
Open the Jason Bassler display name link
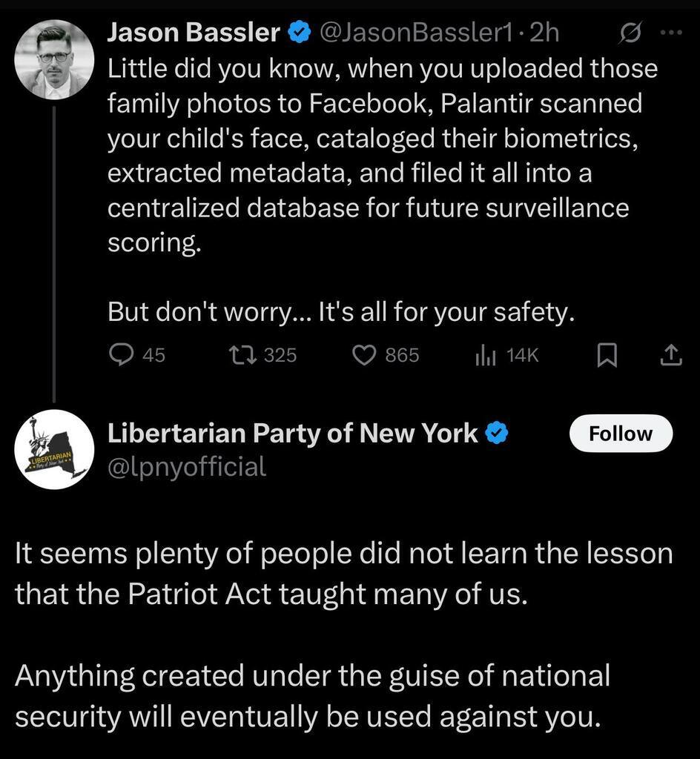194,33
